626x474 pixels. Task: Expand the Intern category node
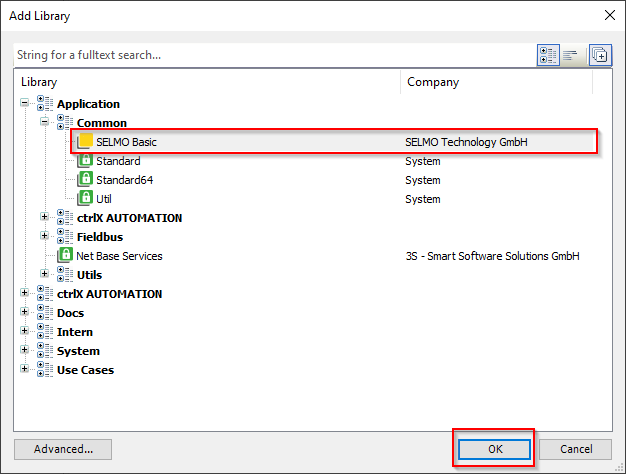click(25, 332)
